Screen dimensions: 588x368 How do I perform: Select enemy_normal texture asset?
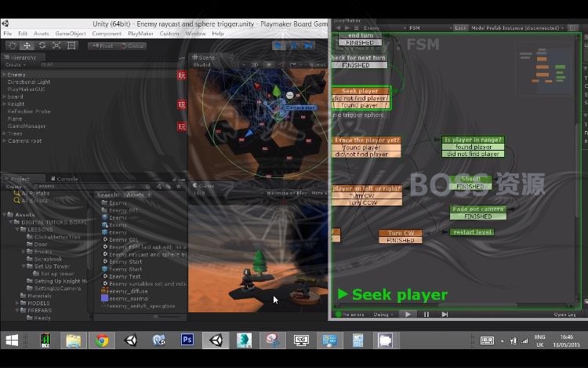coord(125,299)
